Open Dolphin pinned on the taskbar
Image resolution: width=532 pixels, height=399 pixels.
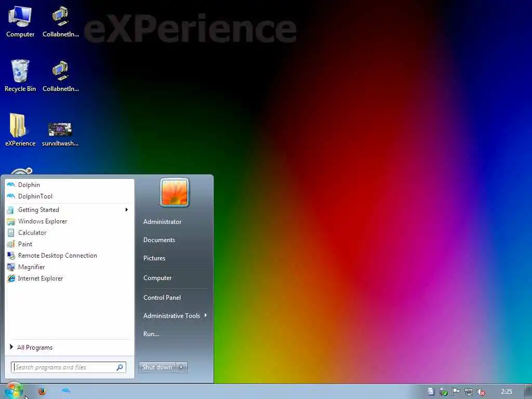66,391
